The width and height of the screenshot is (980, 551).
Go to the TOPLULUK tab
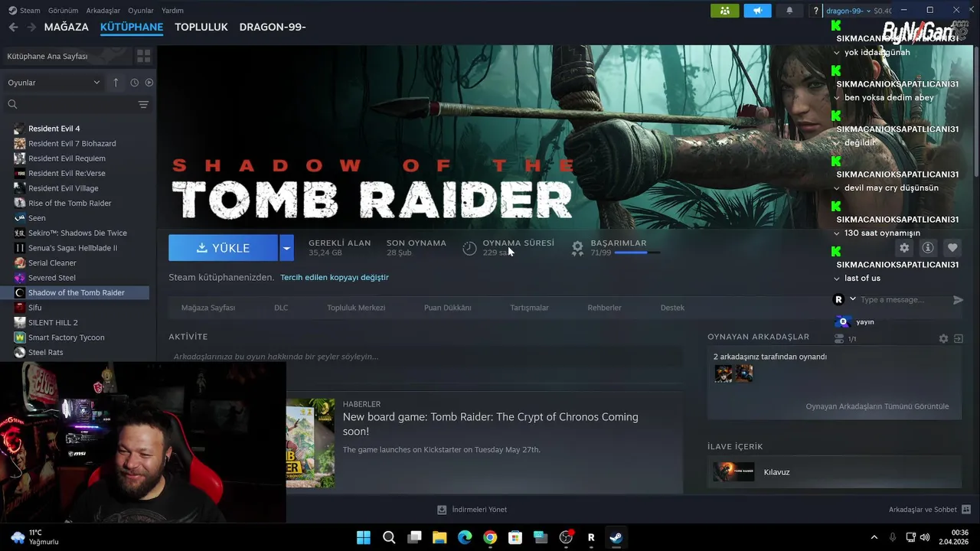click(x=201, y=27)
